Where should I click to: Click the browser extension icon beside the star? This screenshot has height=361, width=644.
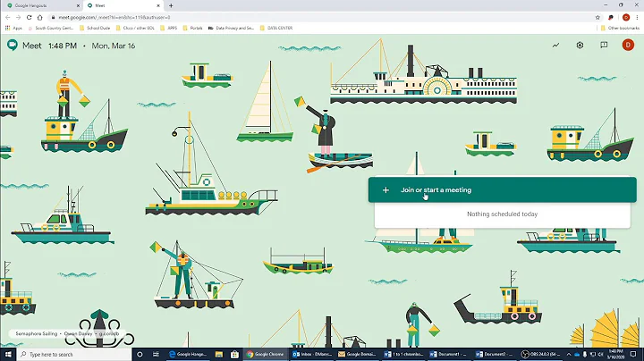[611, 17]
